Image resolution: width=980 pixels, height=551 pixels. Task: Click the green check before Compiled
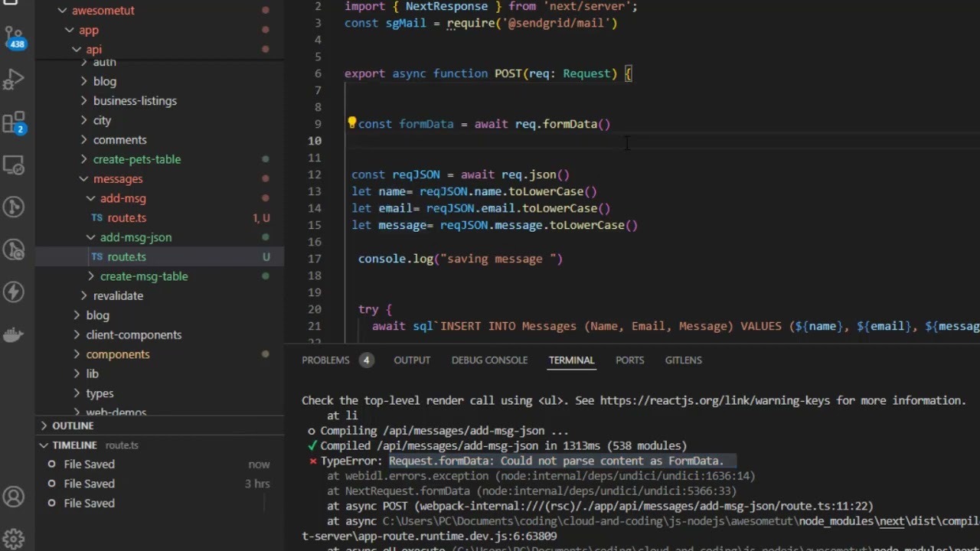[312, 445]
